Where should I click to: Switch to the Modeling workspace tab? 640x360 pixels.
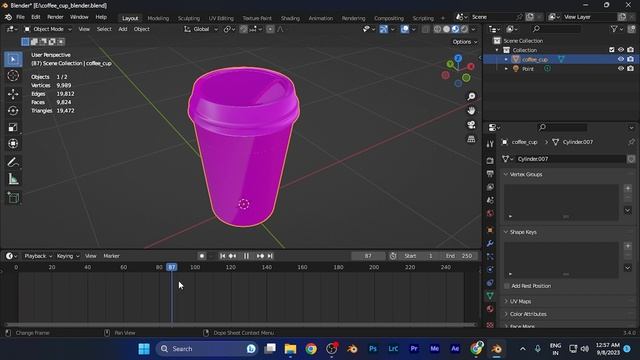(x=158, y=18)
